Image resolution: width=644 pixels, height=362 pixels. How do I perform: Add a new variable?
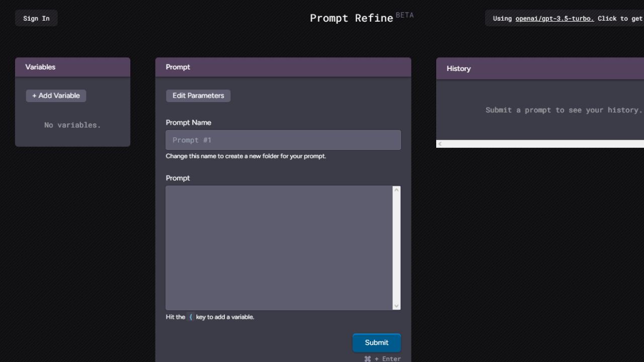[x=56, y=96]
